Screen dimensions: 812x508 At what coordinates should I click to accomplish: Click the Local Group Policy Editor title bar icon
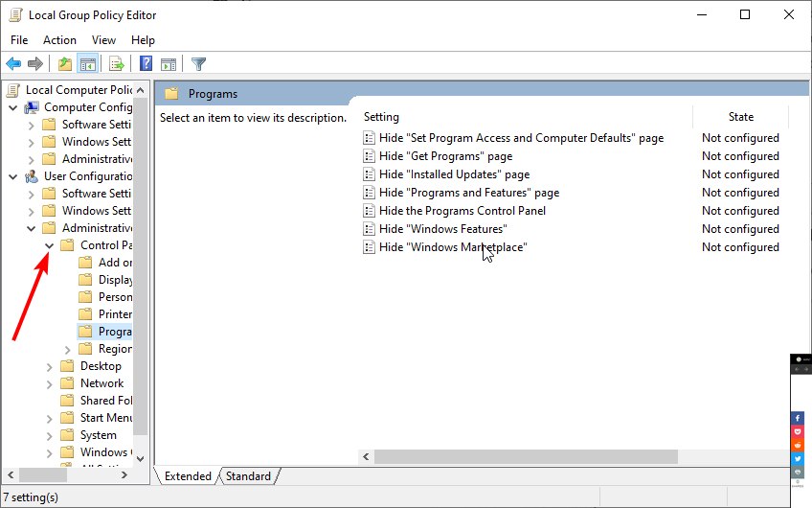click(x=16, y=15)
